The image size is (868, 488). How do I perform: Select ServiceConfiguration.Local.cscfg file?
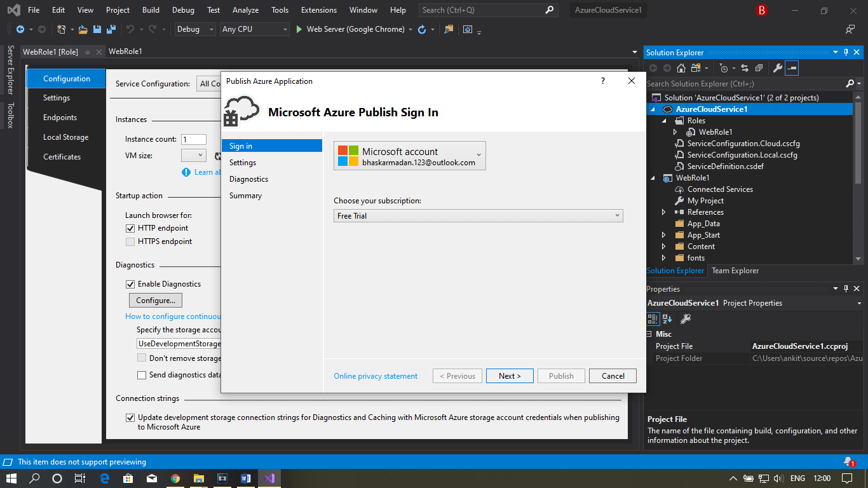pyautogui.click(x=742, y=155)
